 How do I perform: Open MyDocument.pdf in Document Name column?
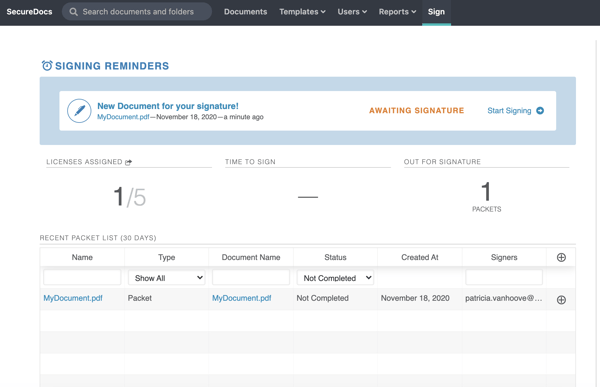[x=241, y=298]
